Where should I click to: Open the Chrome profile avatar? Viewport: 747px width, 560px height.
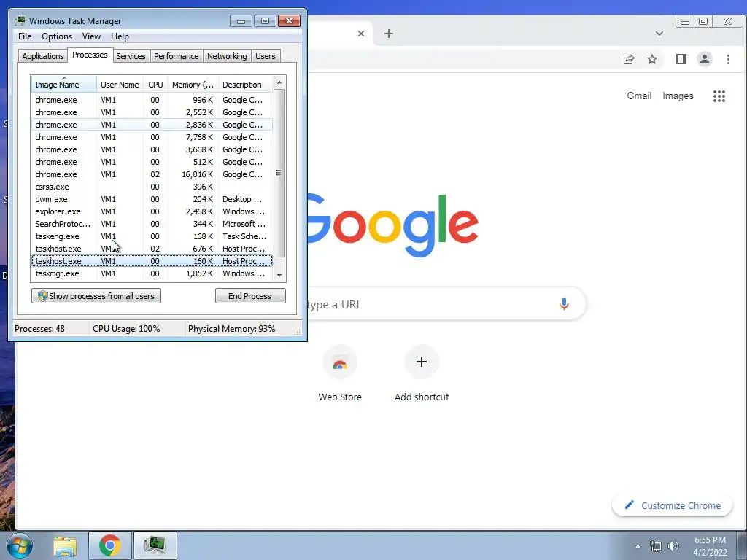click(705, 59)
